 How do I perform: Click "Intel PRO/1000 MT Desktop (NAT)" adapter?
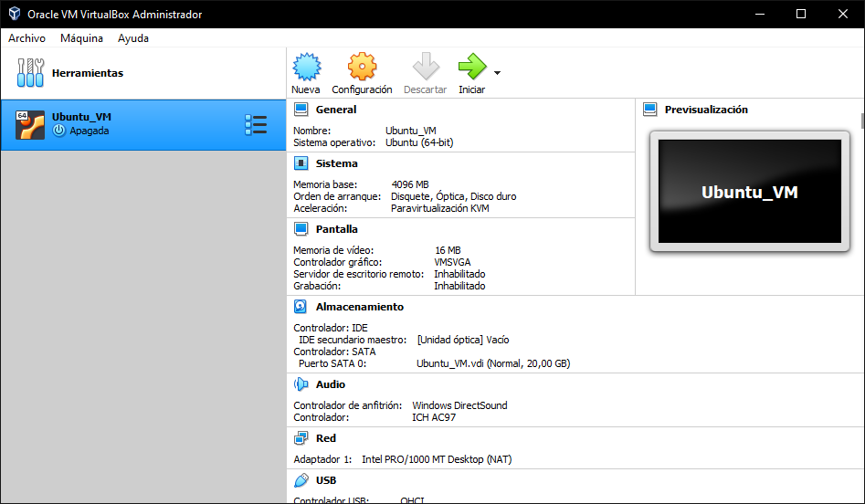tap(437, 459)
